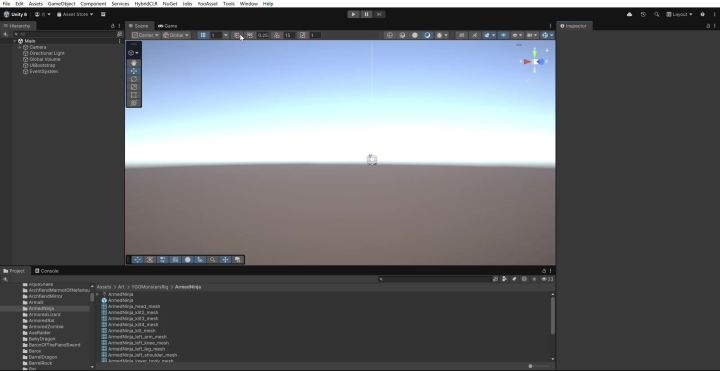The image size is (720, 371).
Task: Click the Search by Label icon in Project
Action: click(x=514, y=279)
